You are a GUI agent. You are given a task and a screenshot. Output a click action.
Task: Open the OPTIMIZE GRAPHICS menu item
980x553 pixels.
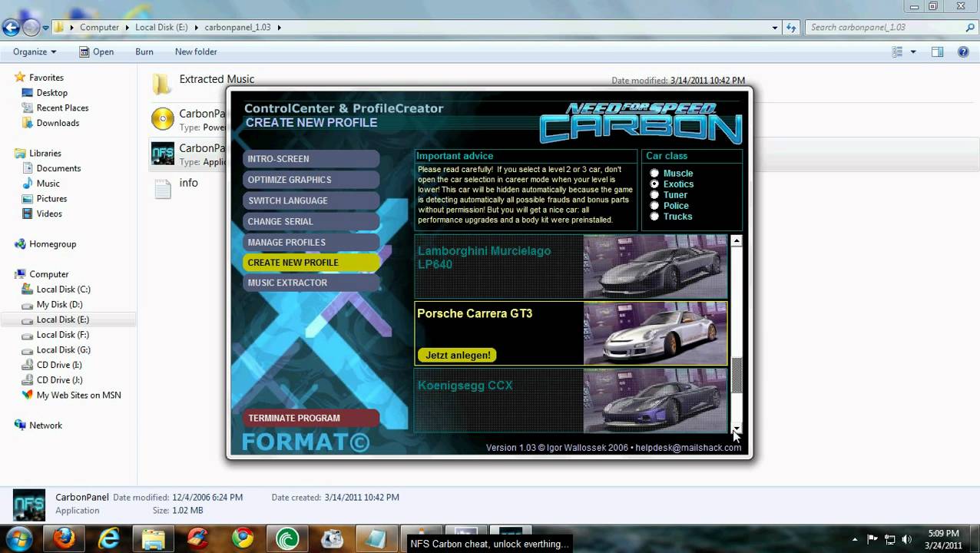click(311, 180)
